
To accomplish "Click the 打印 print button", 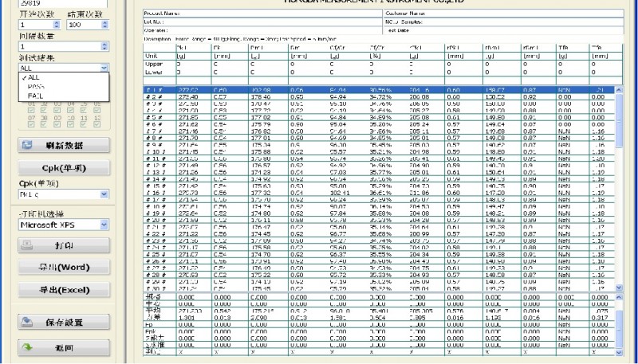I will coord(64,245).
